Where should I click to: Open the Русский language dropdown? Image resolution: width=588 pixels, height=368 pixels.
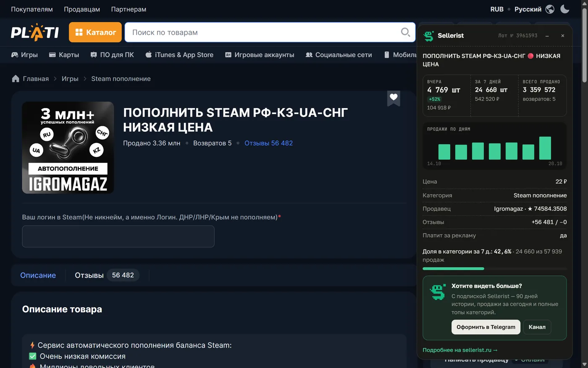[x=528, y=9]
